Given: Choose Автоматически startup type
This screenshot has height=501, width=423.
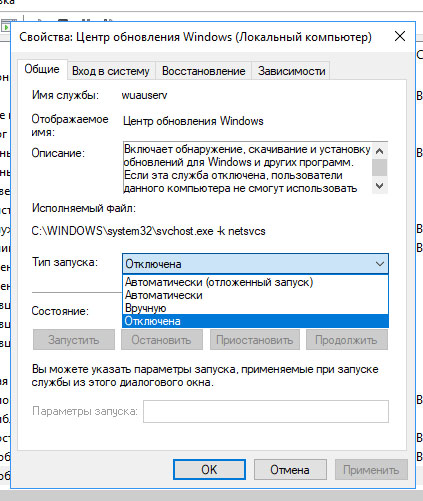Looking at the screenshot, I should (x=255, y=295).
